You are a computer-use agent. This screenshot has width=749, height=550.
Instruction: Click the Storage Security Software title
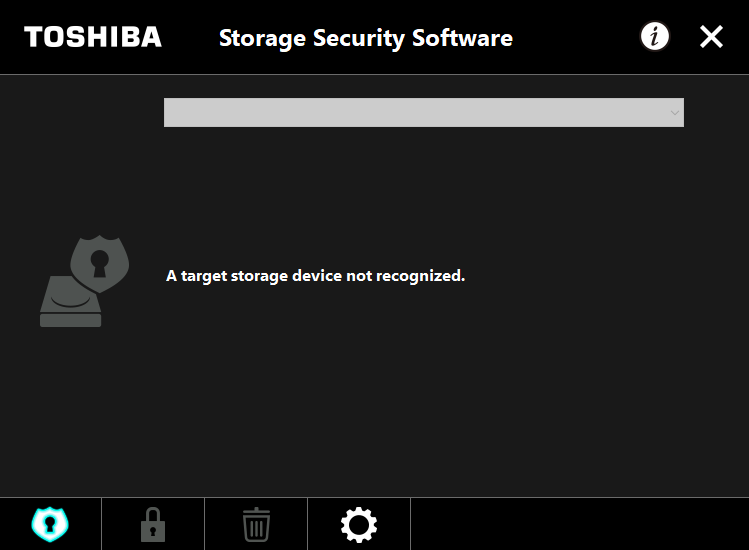[x=366, y=38]
